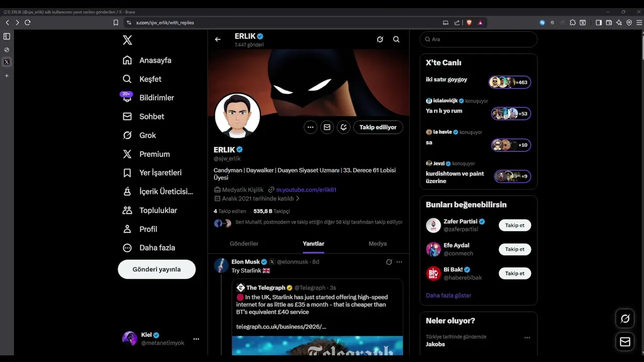The image size is (644, 362).
Task: Open telegraph.co.uk/business/2026 link
Action: point(281,327)
